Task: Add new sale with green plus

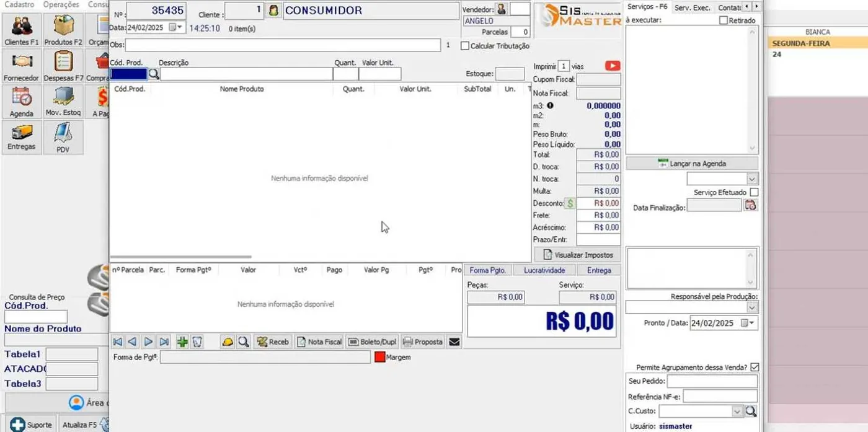Action: (x=182, y=342)
